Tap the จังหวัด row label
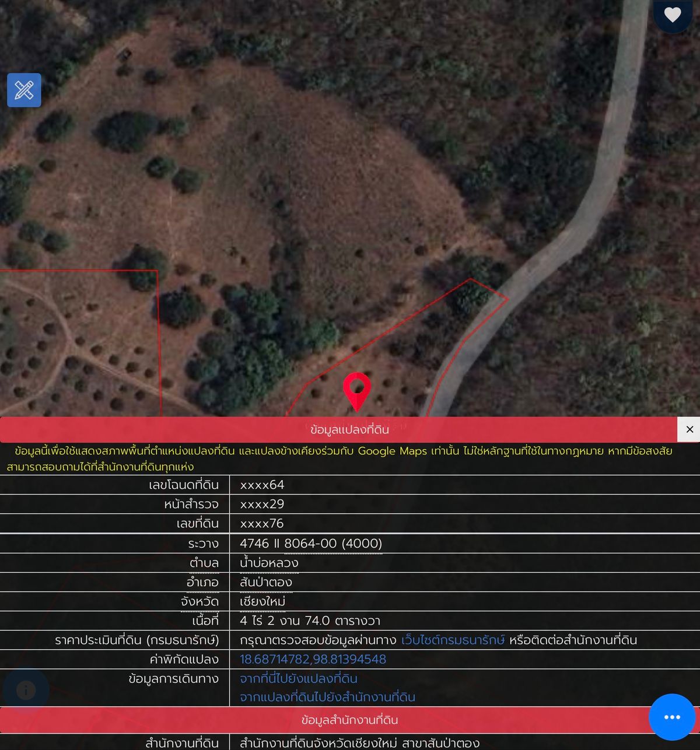The width and height of the screenshot is (700, 750). tap(200, 601)
